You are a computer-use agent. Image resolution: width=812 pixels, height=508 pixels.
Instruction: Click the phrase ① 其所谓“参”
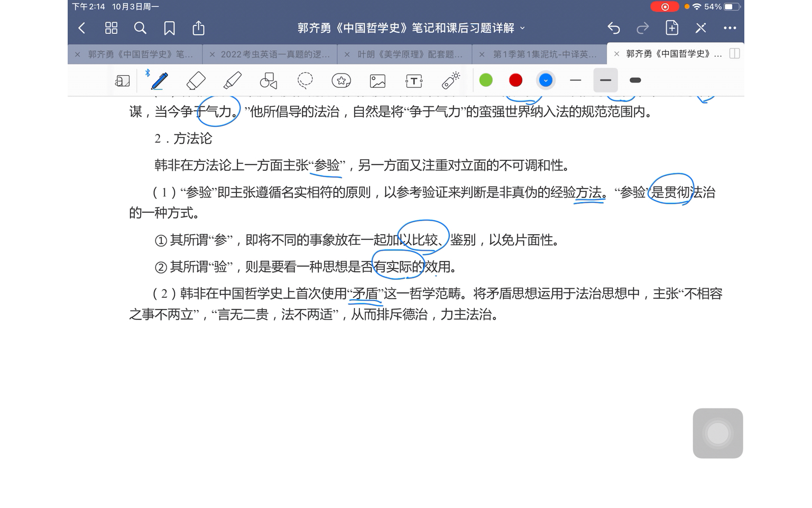pos(193,240)
